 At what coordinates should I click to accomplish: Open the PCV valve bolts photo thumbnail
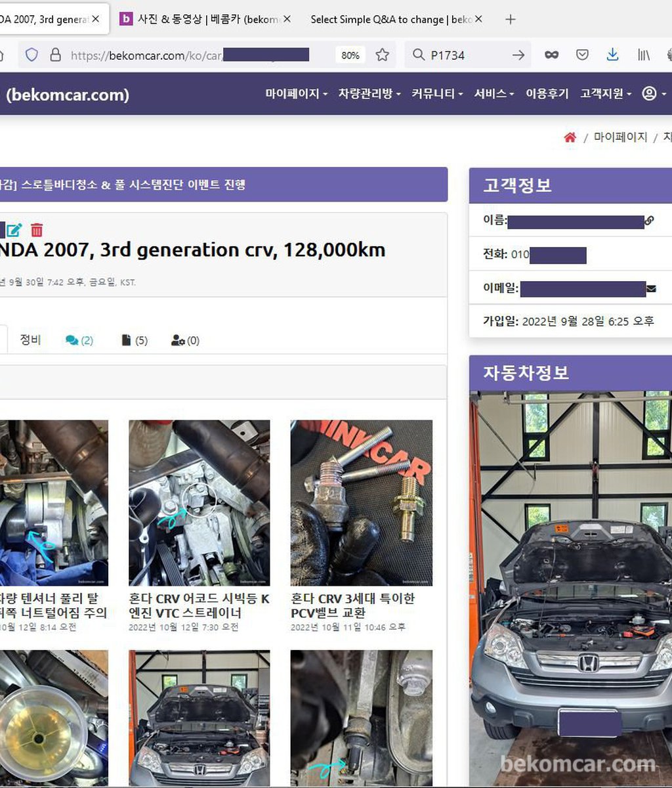362,503
